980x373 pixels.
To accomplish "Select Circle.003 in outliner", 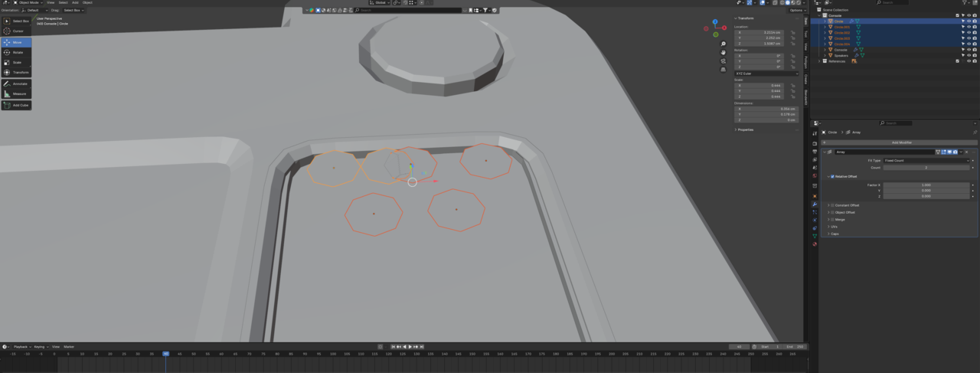I will coord(841,38).
